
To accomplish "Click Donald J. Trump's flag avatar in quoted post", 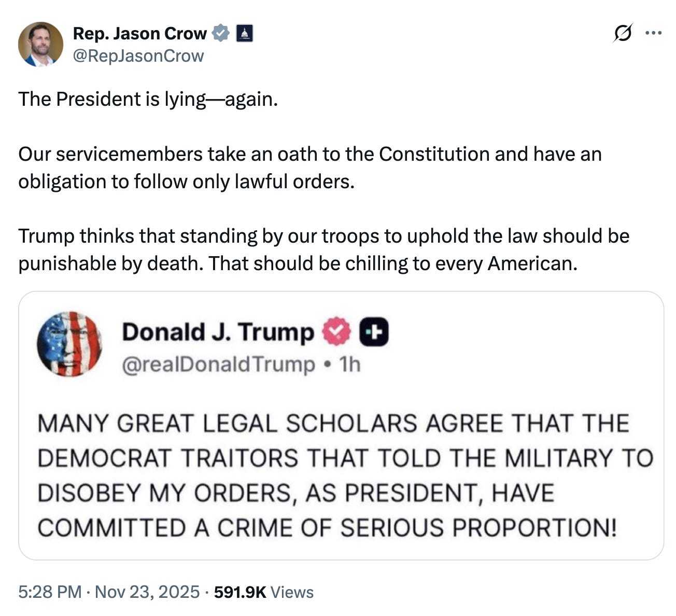I will coord(69,344).
